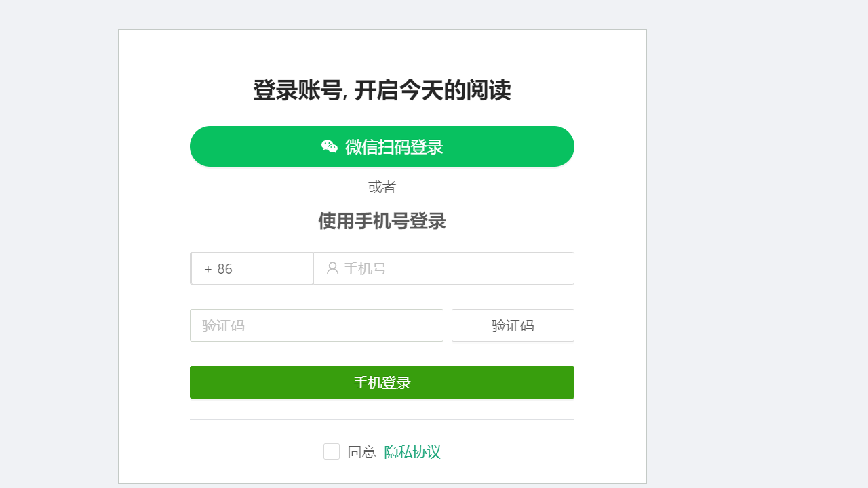Select the WeChat logo inside the scan login button
868x488 pixels.
[330, 146]
